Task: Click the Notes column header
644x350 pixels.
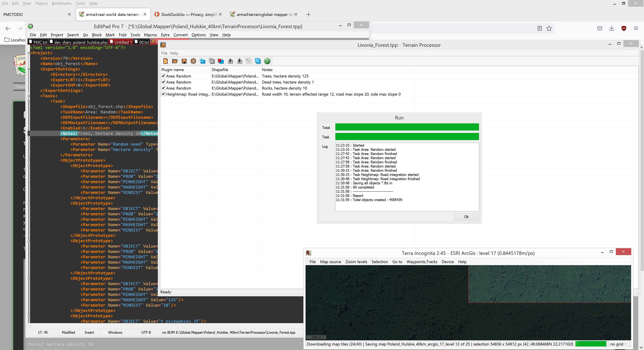Action: click(337, 70)
